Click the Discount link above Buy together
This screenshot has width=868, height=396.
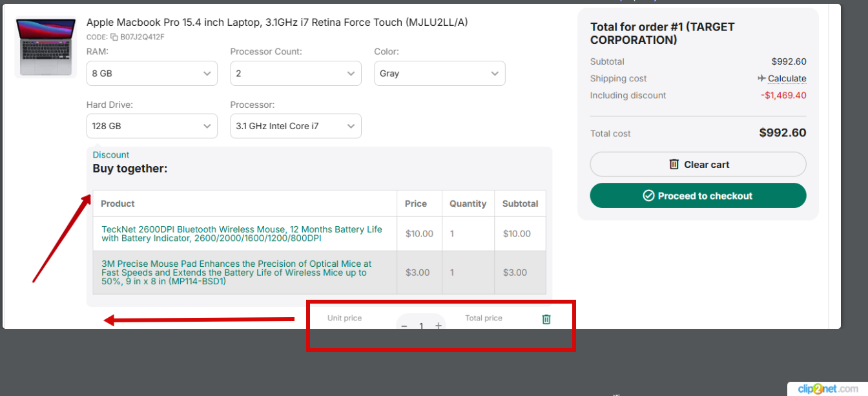tap(111, 155)
